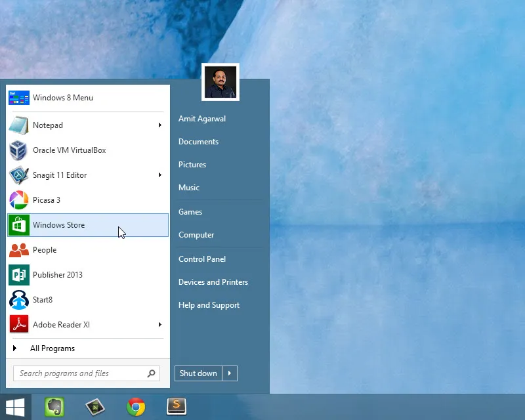
Task: Expand the Snagit 11 Editor submenu
Action: 159,175
